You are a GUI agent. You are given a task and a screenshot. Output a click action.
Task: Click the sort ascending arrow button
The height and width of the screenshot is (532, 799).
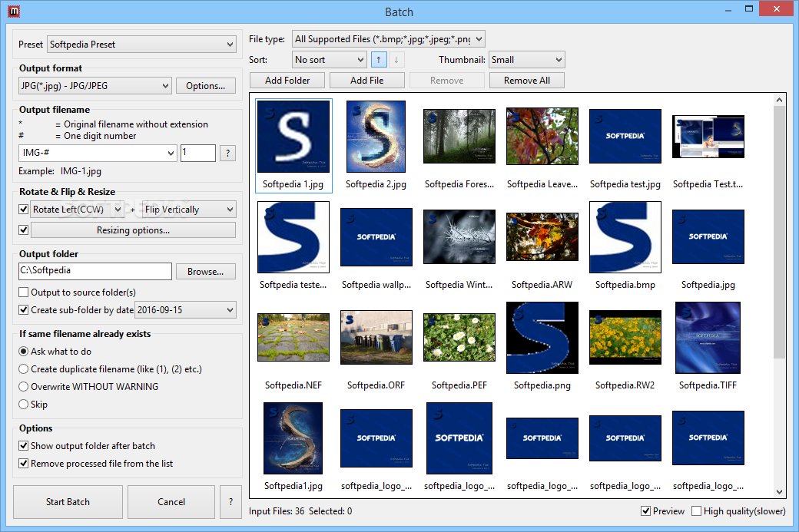(x=379, y=60)
